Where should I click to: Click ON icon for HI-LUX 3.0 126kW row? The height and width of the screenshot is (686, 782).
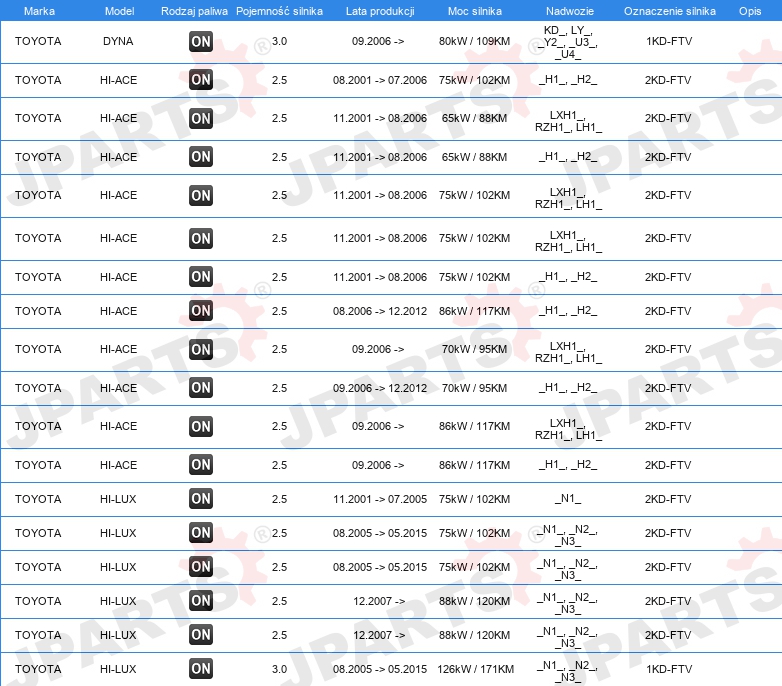pos(201,669)
